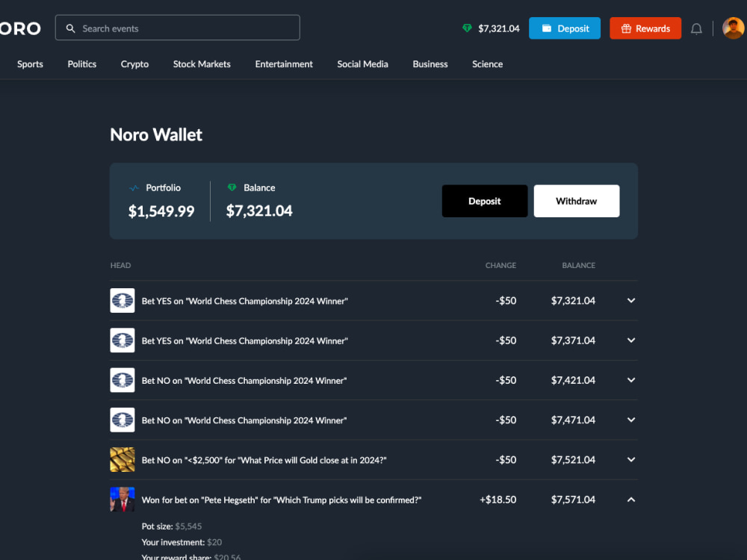Click the green gem icon beside the header balance
Image resolution: width=747 pixels, height=560 pixels.
click(467, 28)
